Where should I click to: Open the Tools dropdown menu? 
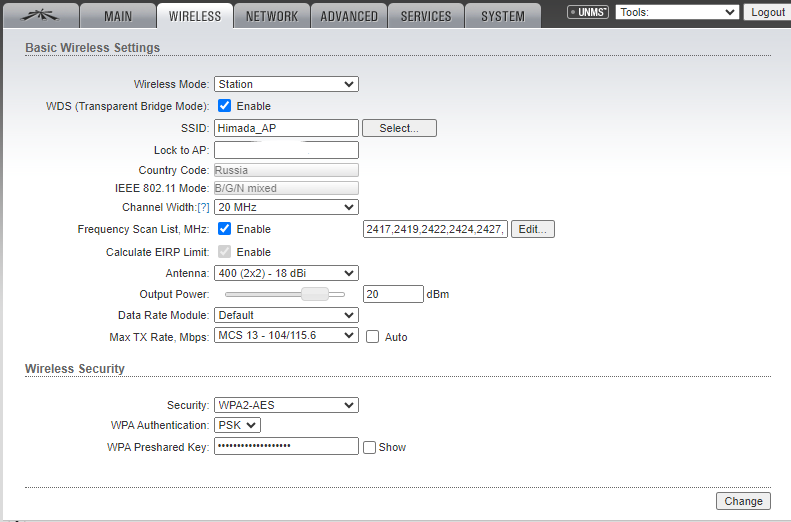677,12
